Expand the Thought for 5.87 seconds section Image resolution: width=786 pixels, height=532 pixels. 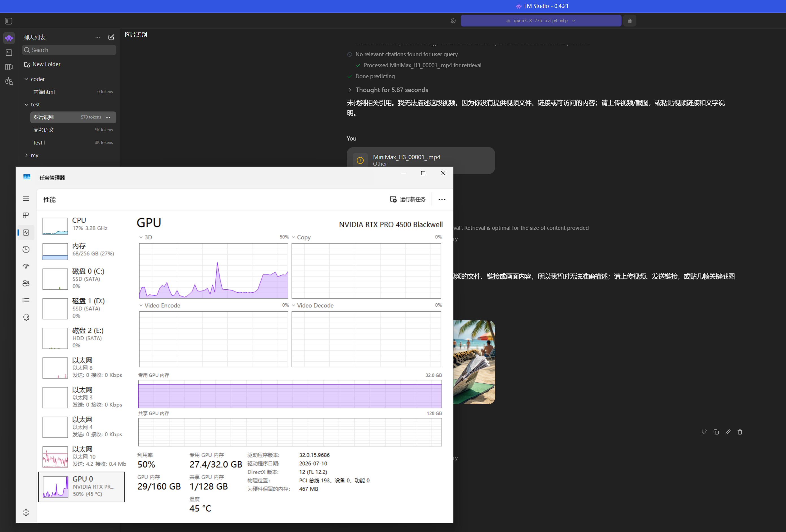(387, 90)
